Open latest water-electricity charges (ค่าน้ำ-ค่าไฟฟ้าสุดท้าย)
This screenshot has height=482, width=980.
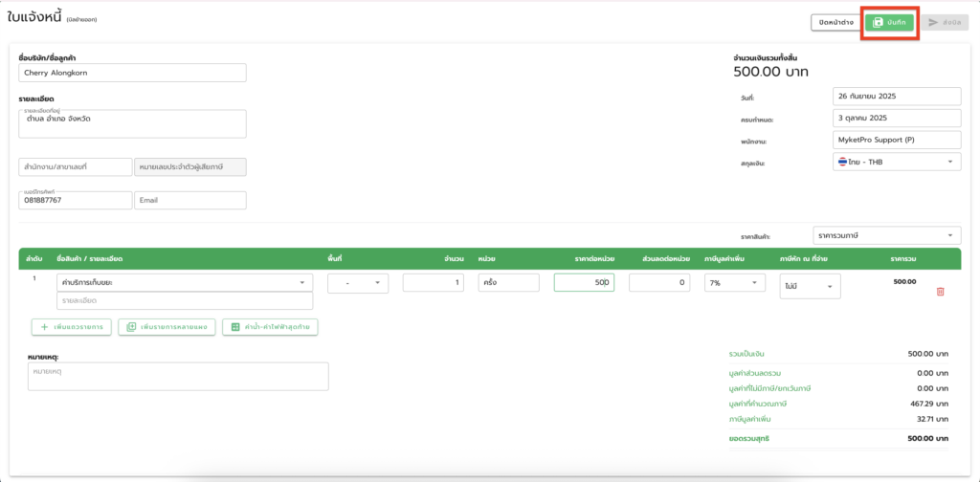click(269, 327)
